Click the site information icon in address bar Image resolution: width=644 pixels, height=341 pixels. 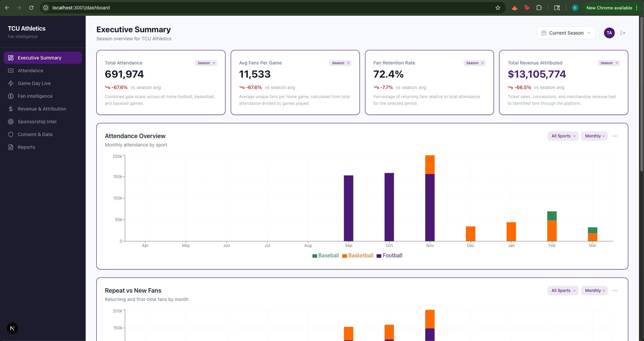[46, 8]
